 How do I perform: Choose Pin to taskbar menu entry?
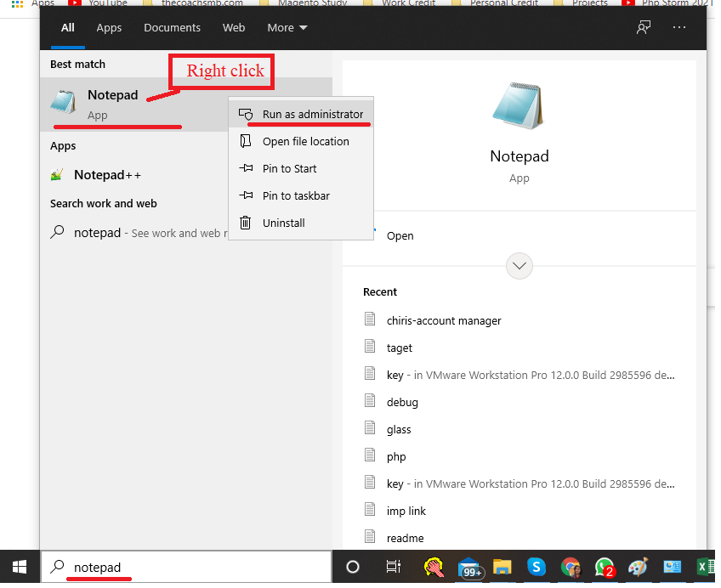pos(301,195)
